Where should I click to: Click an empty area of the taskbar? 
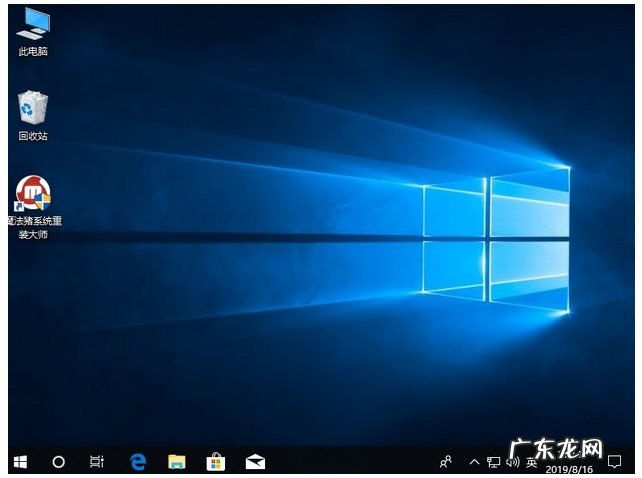(350, 461)
